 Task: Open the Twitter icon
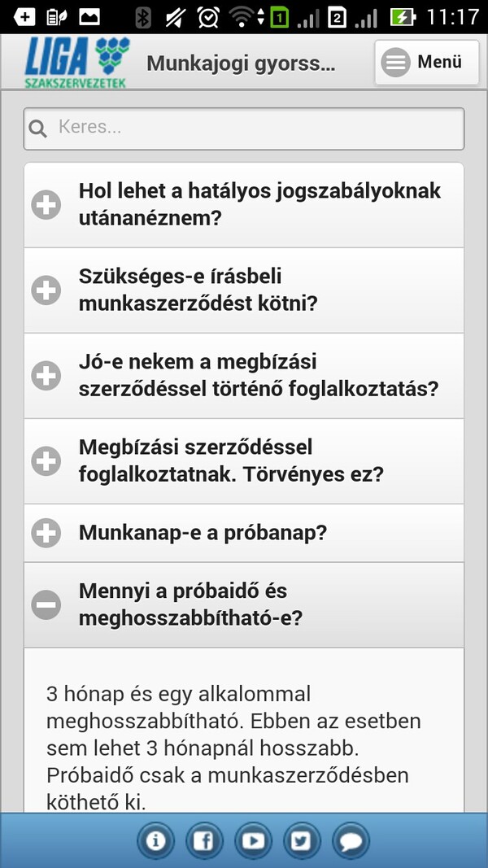coord(302,841)
